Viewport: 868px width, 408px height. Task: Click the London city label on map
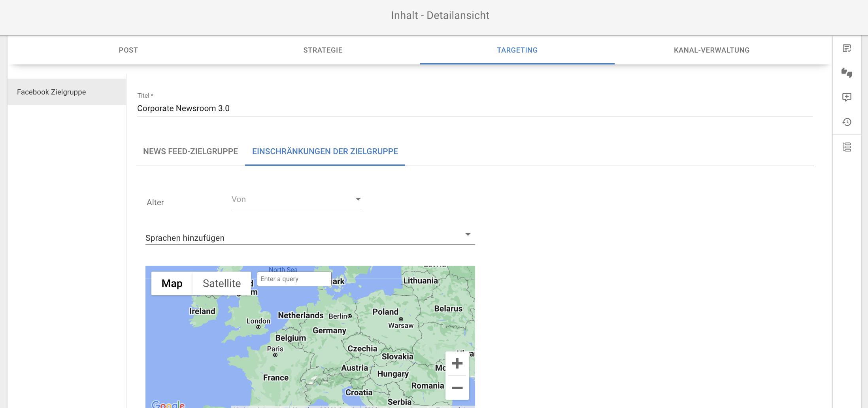(x=259, y=321)
